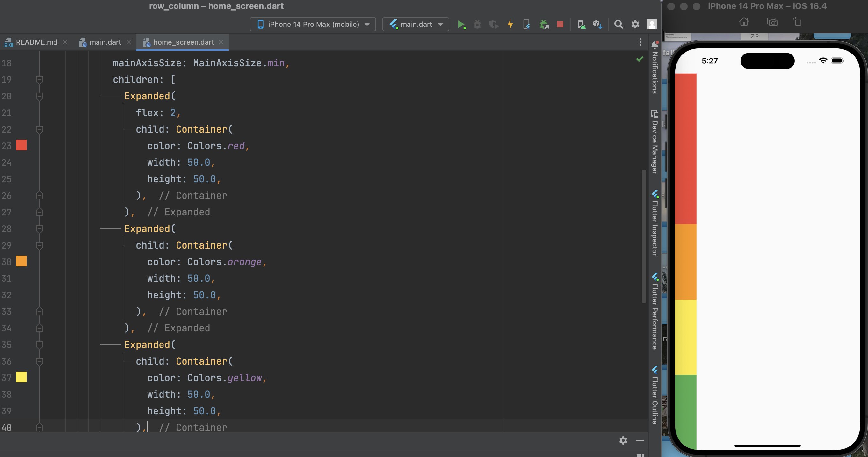Click the green Run button

(461, 25)
